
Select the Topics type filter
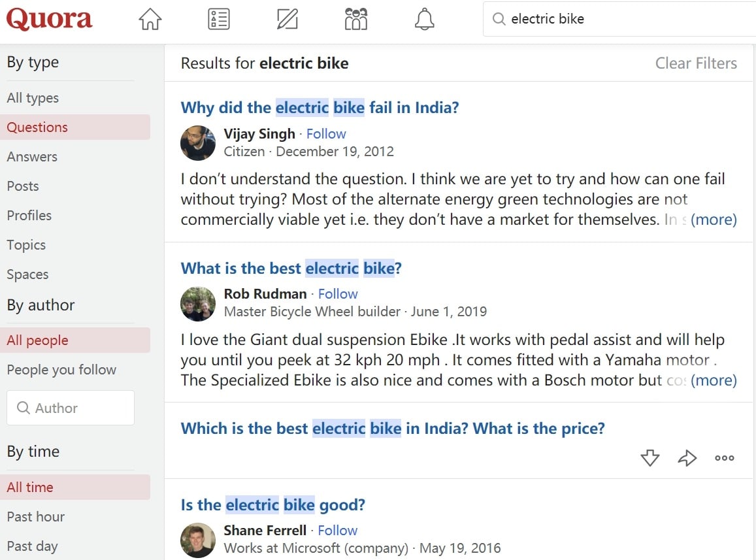(x=26, y=245)
